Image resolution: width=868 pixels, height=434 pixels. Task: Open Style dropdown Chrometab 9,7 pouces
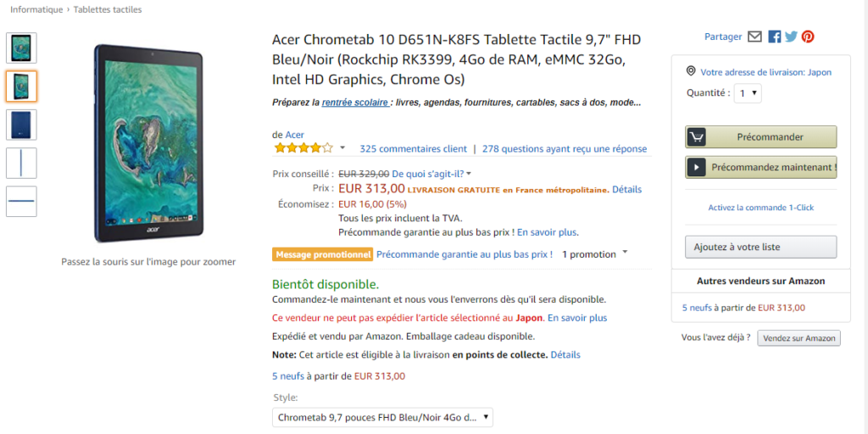[x=382, y=417]
